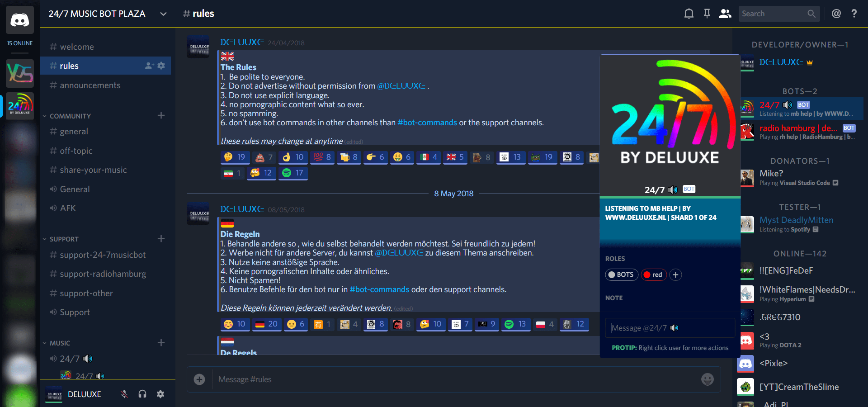The image size is (868, 407).
Task: Toggle the 100 emoji reaction
Action: 322,157
